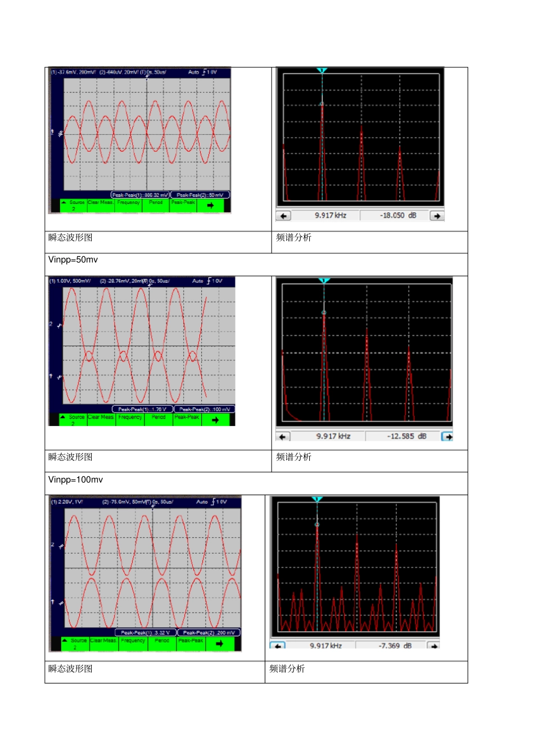Select cyan marker triangle atop -18.050 dB spectrum

point(322,70)
